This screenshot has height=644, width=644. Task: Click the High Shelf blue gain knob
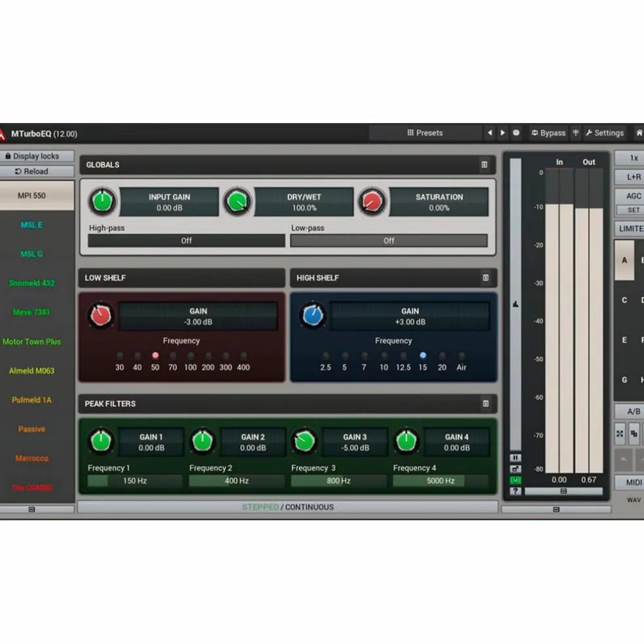click(313, 315)
